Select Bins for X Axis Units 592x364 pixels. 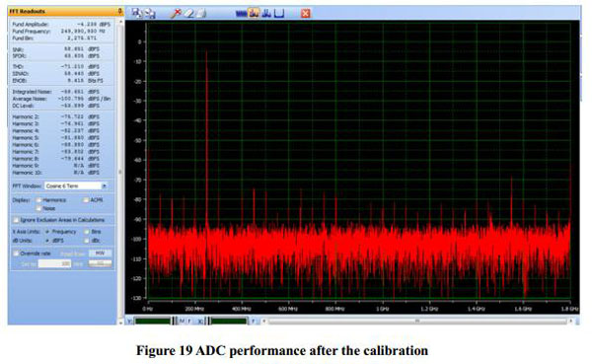coord(87,232)
